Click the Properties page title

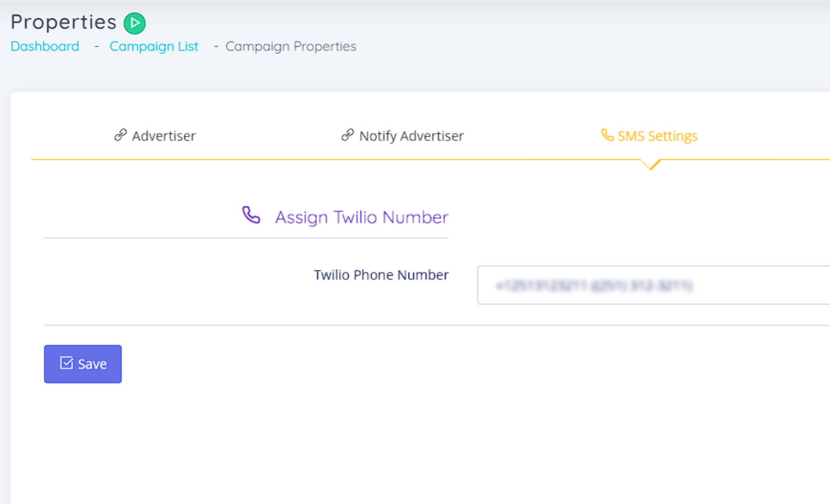click(x=64, y=22)
